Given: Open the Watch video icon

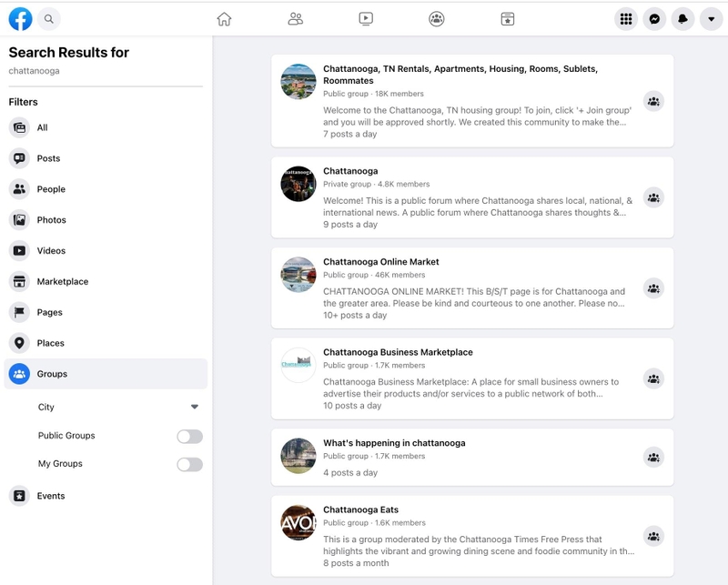Looking at the screenshot, I should (x=366, y=19).
